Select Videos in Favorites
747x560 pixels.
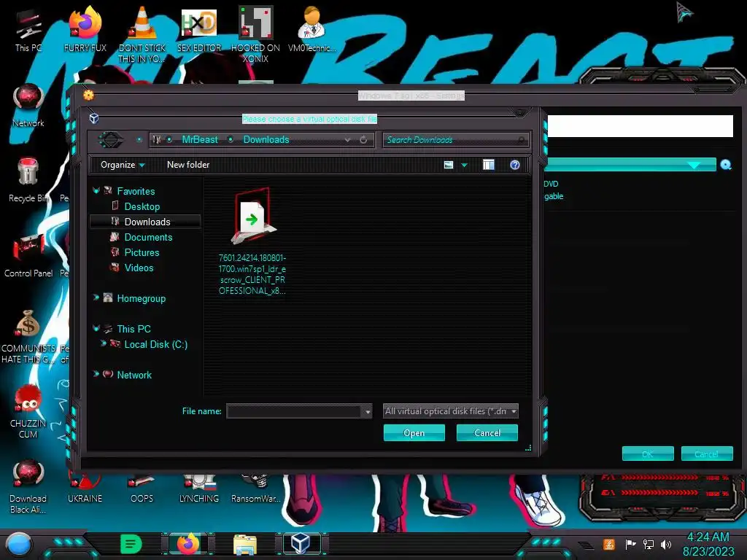click(139, 268)
